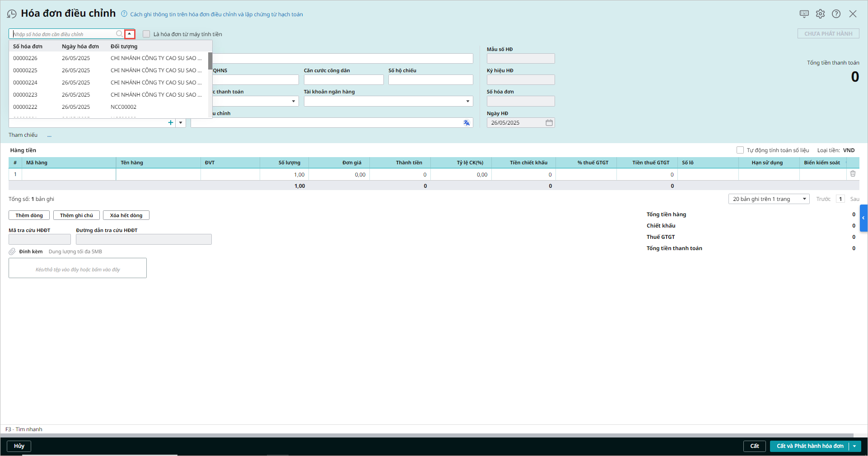Click 'Cất và Phát hành hóa đơn' button
The image size is (868, 456).
[809, 446]
